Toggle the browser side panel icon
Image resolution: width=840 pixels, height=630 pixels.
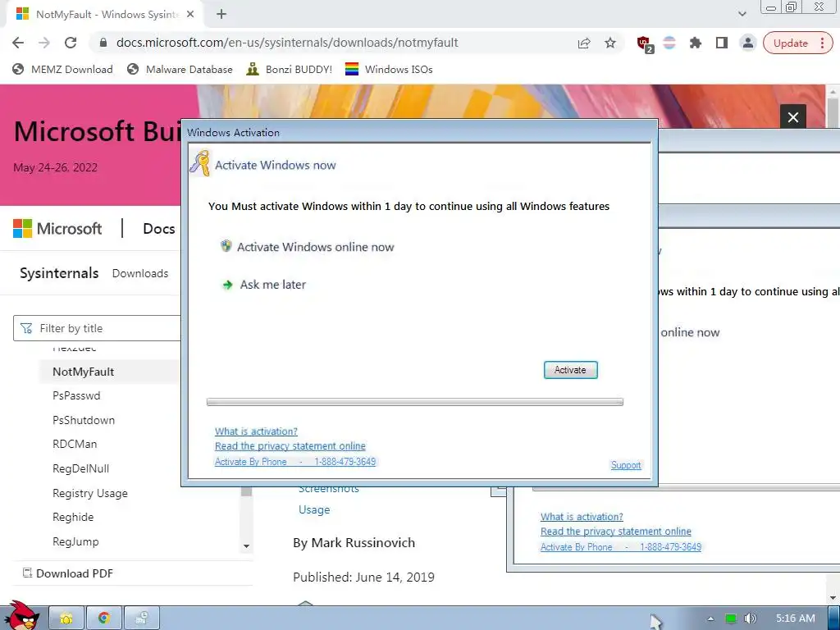(722, 43)
